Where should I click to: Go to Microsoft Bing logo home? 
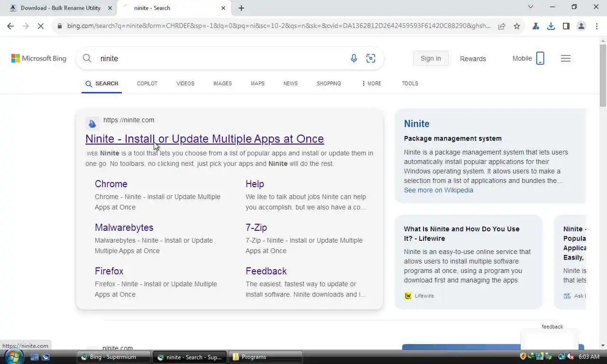[x=39, y=58]
